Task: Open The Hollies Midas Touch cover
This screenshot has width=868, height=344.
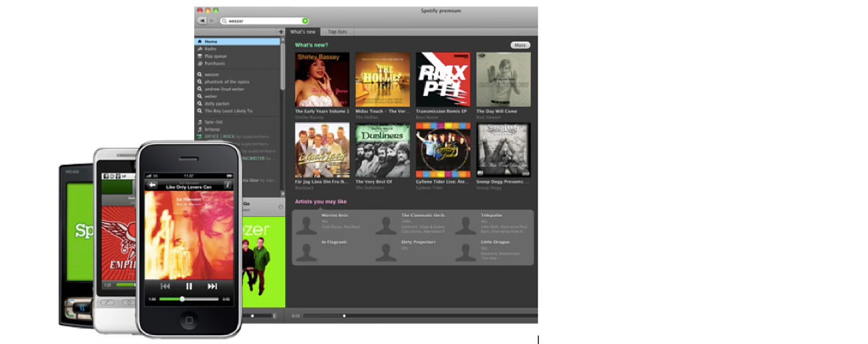Action: tap(383, 79)
